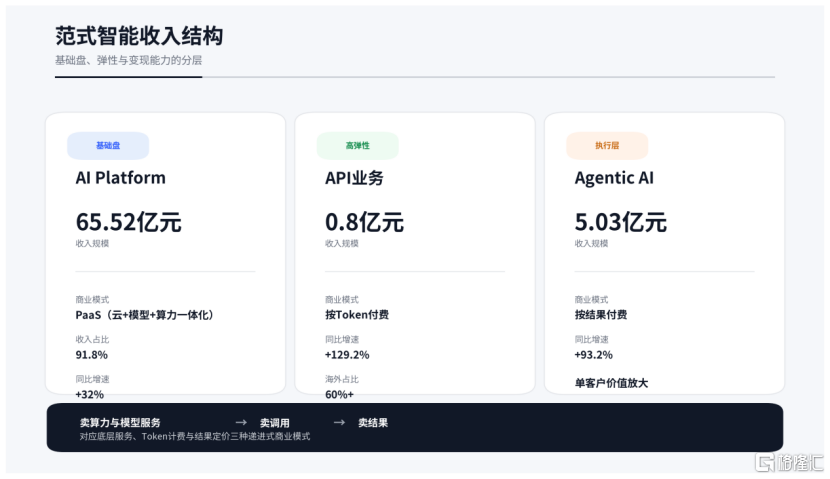Click 卖调用 in the bottom bar
The height and width of the screenshot is (479, 830).
(275, 423)
